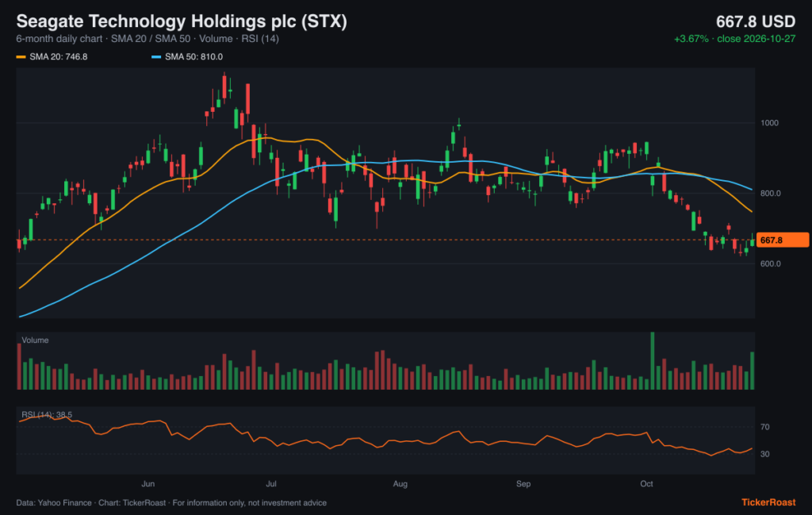812x515 pixels.
Task: Click the Volume panel label
Action: coord(35,340)
